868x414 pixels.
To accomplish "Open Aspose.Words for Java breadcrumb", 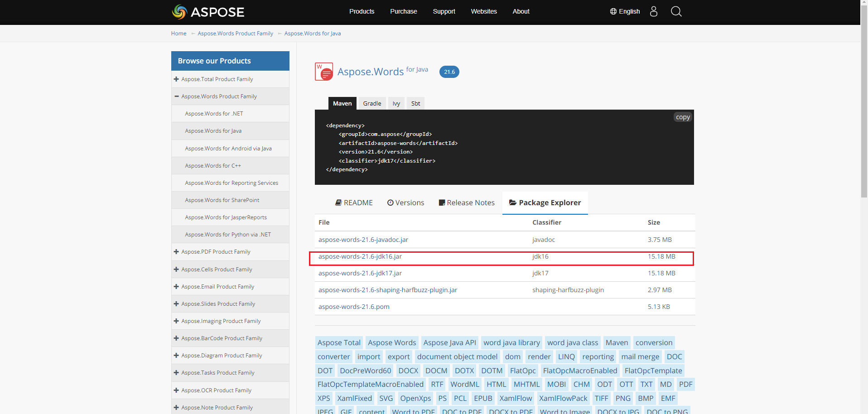I will [x=313, y=34].
